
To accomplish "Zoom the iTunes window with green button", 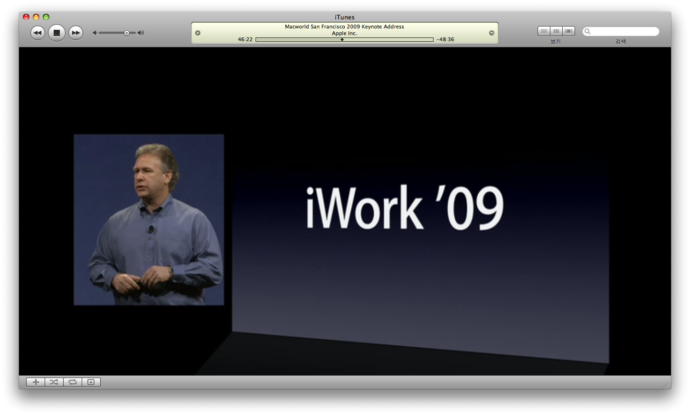I will [46, 17].
